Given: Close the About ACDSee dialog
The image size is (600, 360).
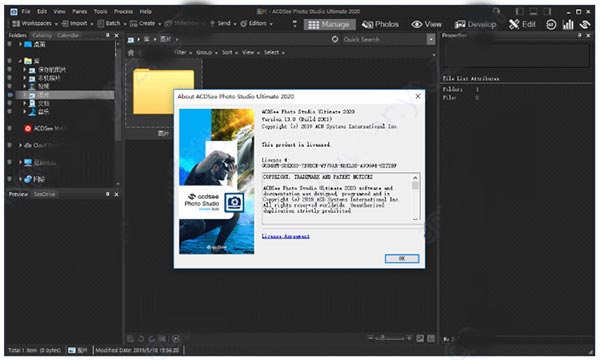Looking at the screenshot, I should click(418, 96).
